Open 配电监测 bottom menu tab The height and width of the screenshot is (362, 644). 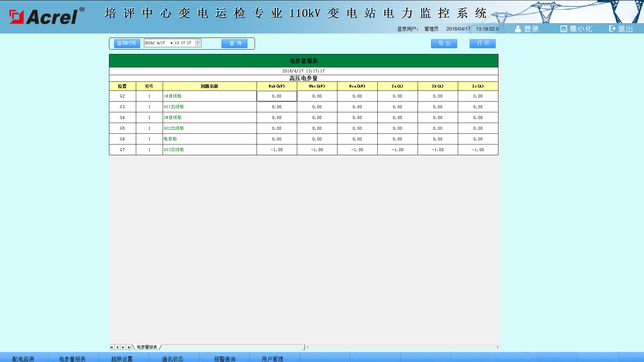point(23,359)
